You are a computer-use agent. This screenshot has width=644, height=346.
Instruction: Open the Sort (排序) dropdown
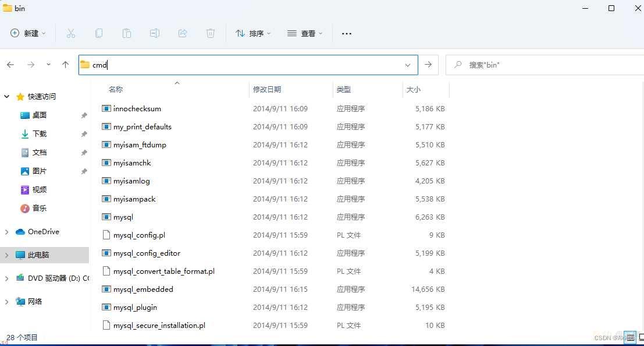253,33
